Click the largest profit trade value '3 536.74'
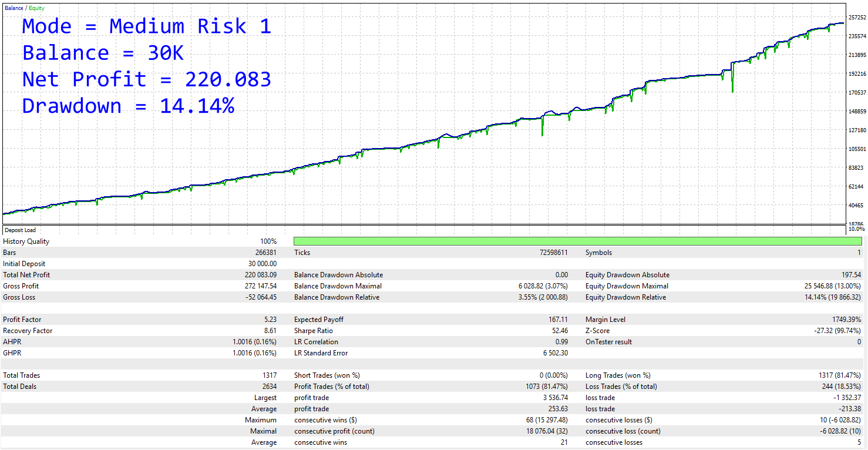 click(x=555, y=398)
